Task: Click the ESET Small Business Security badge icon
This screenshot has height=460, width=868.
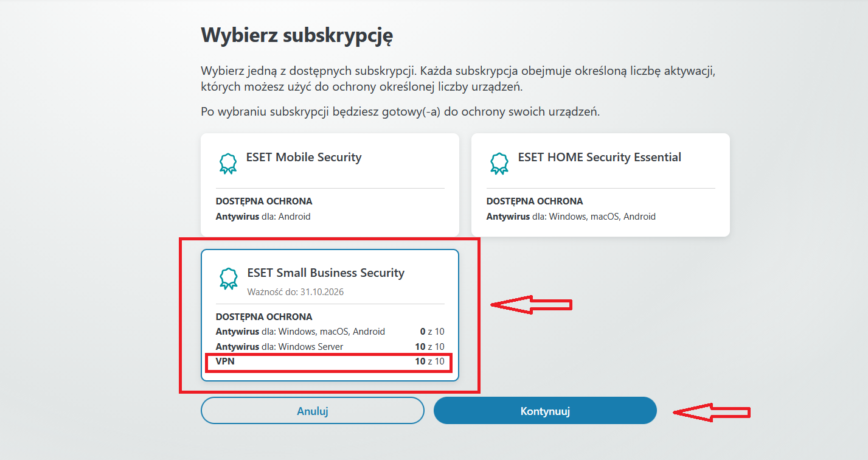Action: (227, 279)
